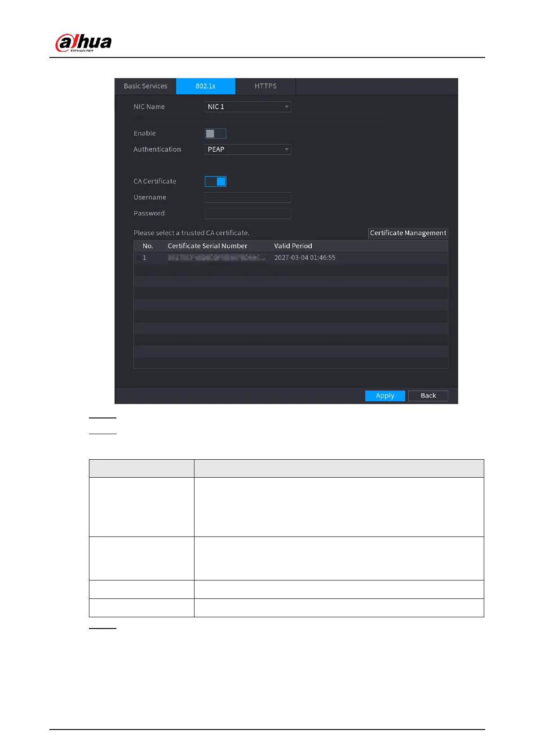Switch to the Basic Services tab
The image size is (535, 756).
tap(146, 86)
